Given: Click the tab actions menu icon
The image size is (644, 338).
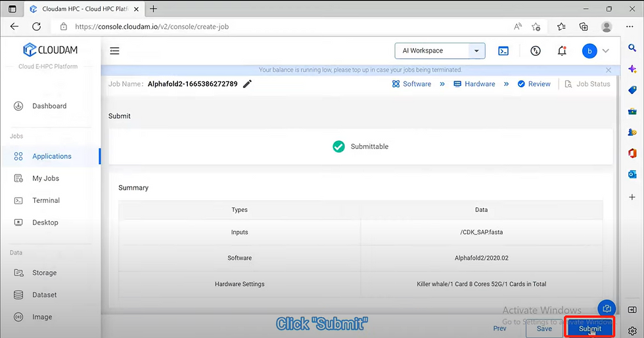Looking at the screenshot, I should click(12, 9).
